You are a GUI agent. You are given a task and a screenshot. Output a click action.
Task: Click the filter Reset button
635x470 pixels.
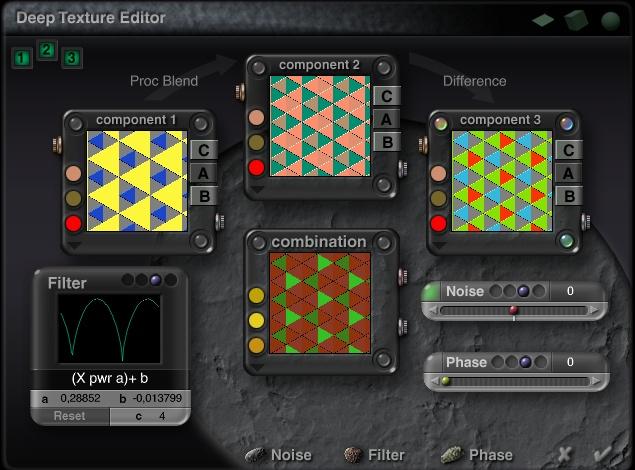pyautogui.click(x=70, y=416)
